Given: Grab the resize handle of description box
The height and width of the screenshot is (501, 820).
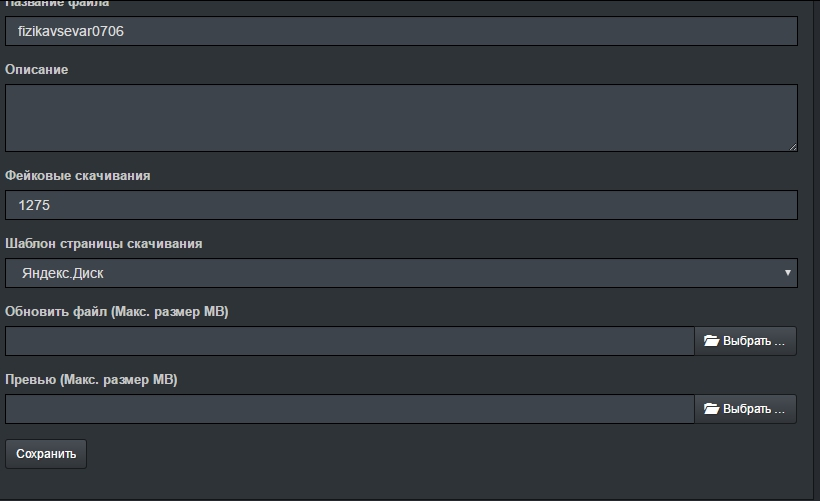Looking at the screenshot, I should coord(792,146).
